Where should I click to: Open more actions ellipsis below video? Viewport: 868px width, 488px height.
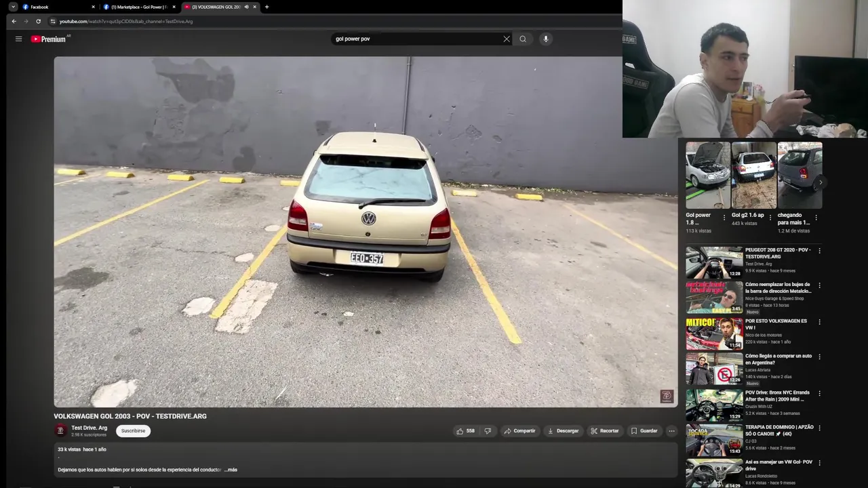(x=671, y=431)
